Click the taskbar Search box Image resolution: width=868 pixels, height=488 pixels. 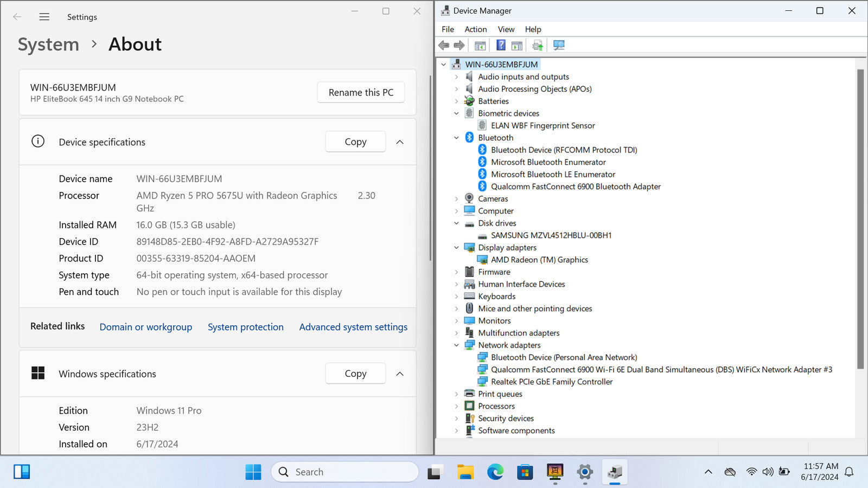coord(345,472)
